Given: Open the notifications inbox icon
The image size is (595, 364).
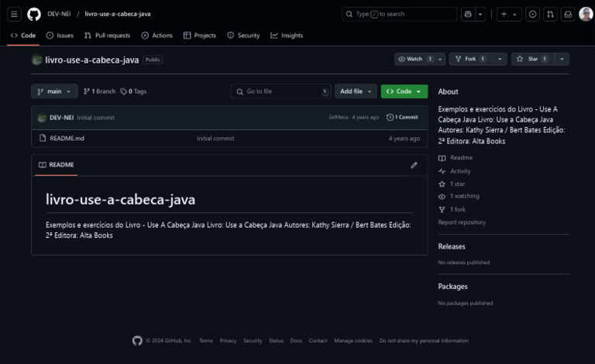Looking at the screenshot, I should pos(568,14).
